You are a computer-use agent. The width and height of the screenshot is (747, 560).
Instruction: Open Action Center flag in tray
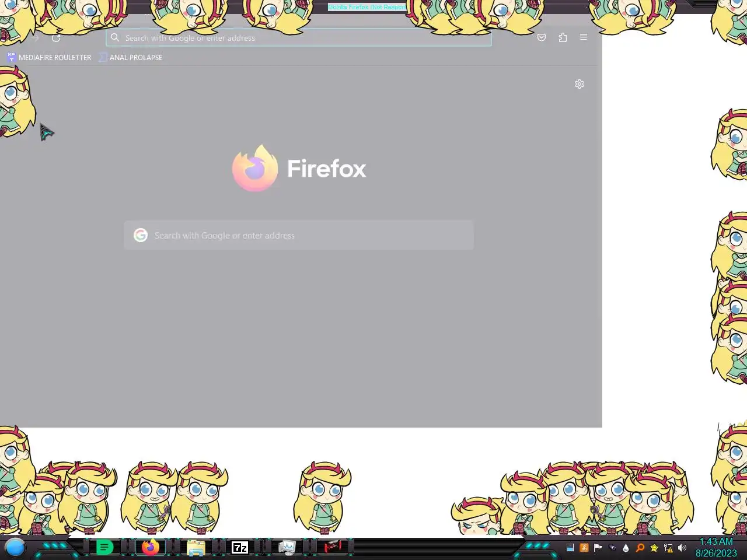click(598, 548)
